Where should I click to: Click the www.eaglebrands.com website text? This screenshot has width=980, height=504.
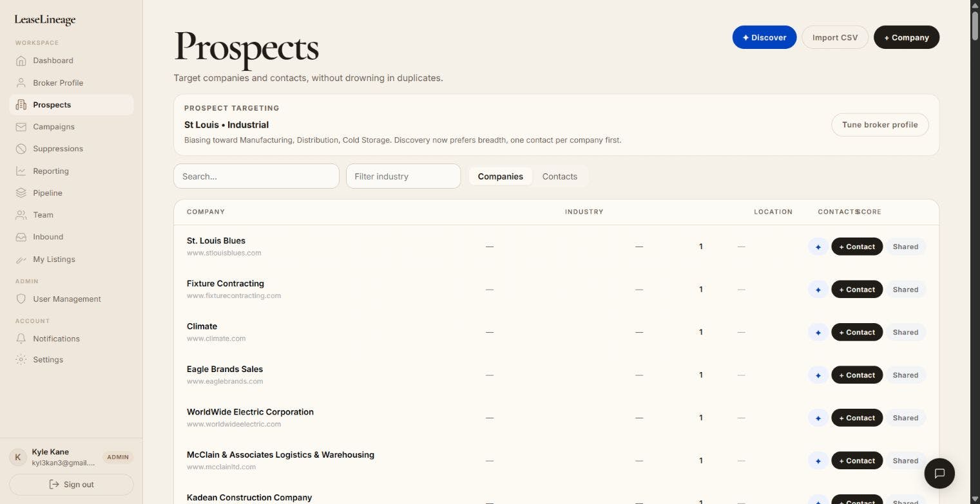coord(225,382)
